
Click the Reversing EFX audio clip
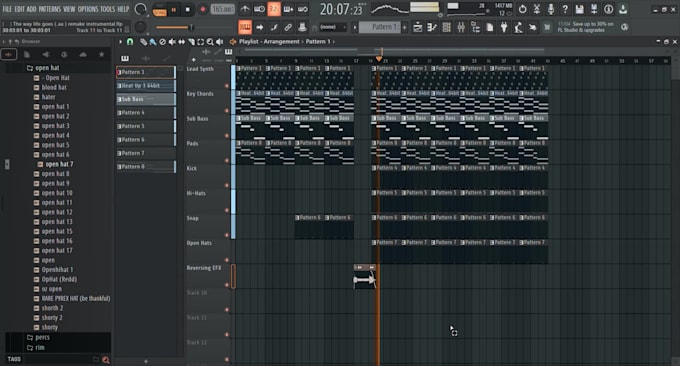pos(365,276)
